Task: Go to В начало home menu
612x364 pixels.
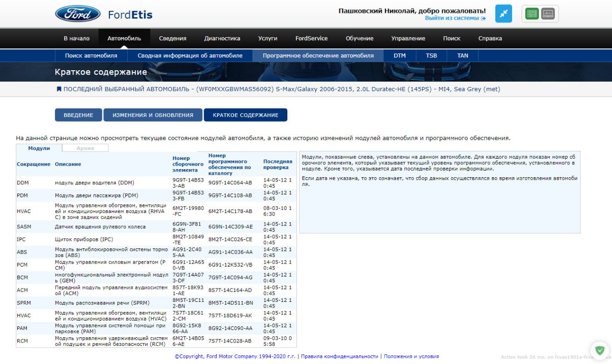Action: coord(76,38)
